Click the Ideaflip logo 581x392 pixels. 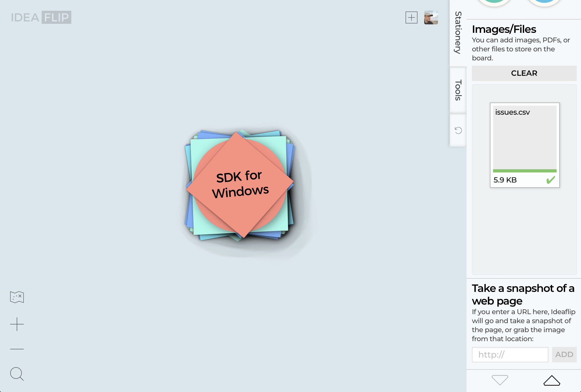coord(41,17)
